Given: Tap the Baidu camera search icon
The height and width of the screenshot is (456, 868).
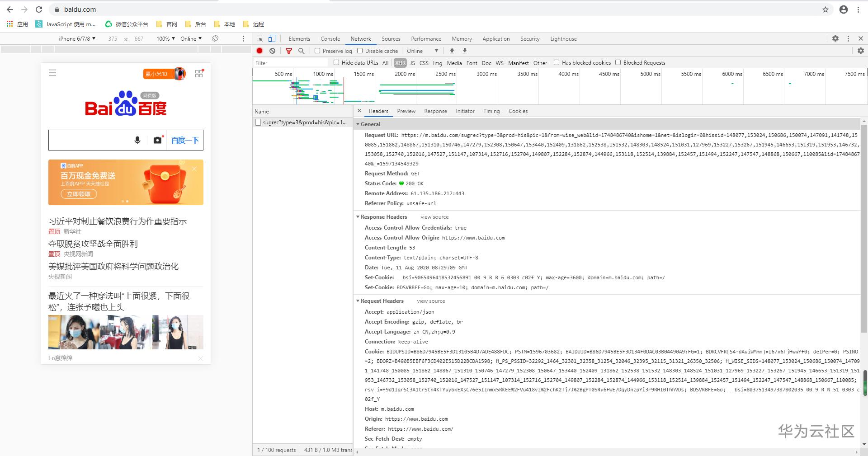Looking at the screenshot, I should (x=157, y=140).
